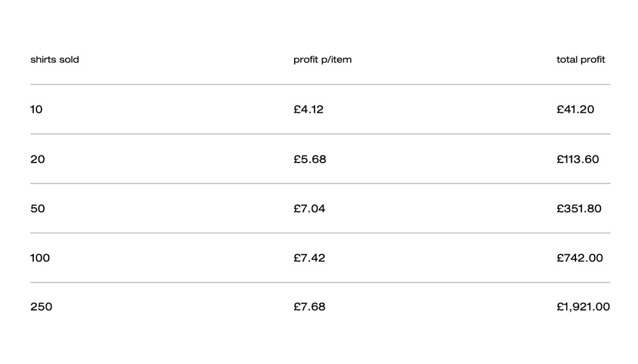Click the £4.12 profit per item value
This screenshot has height=364, width=638.
click(309, 110)
